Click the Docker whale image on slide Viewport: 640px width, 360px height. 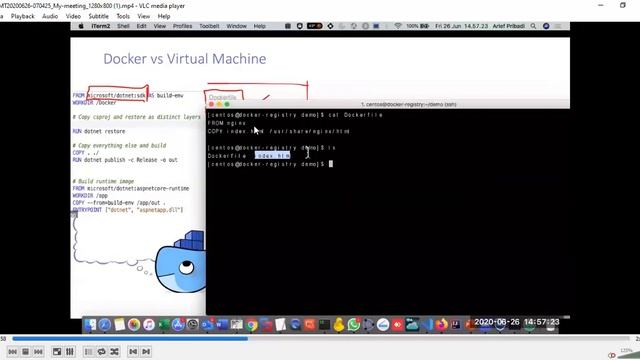(x=181, y=262)
